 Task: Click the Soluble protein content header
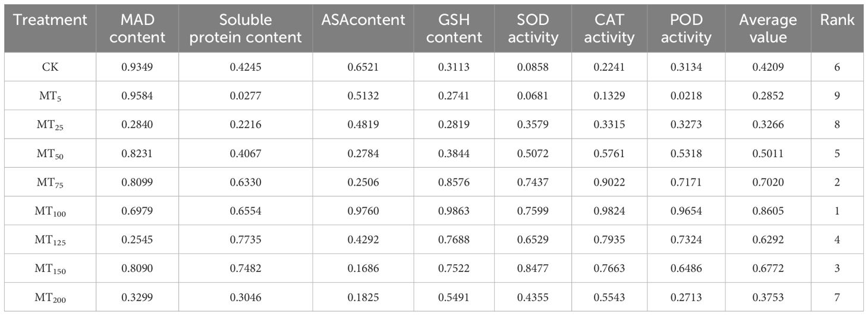point(245,29)
